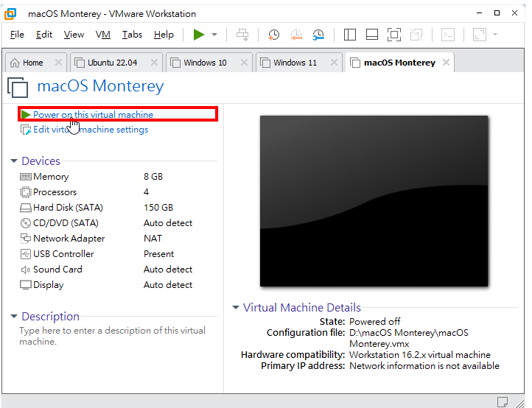Viewport: 532px width, 408px height.
Task: Open the VM menu
Action: [x=103, y=35]
